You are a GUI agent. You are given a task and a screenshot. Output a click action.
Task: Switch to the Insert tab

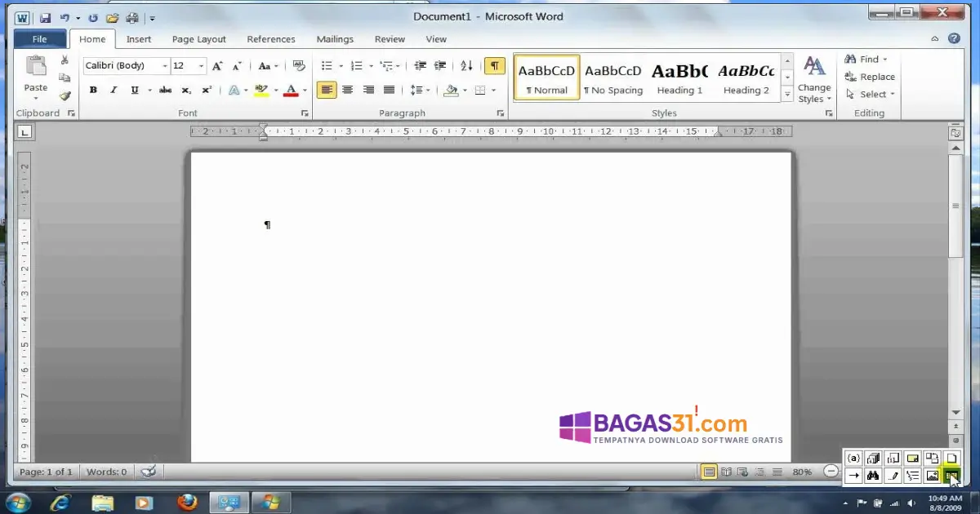coord(139,39)
